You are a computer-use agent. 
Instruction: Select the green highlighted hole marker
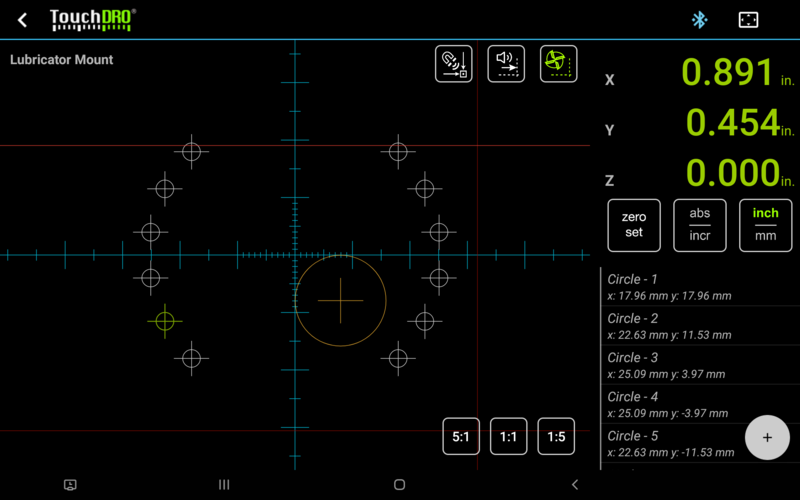tap(165, 321)
